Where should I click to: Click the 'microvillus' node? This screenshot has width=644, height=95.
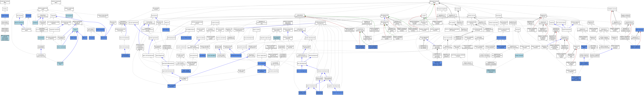coord(92,38)
